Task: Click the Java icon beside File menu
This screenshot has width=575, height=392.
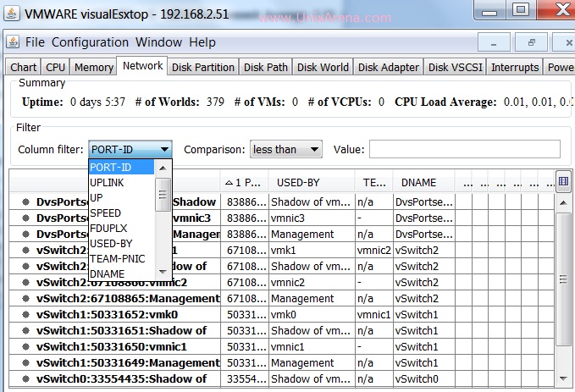Action: (13, 41)
